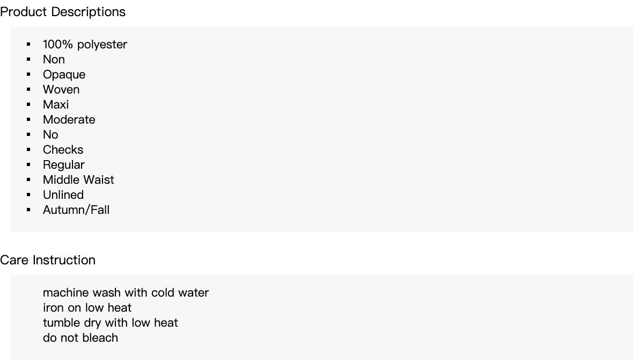Click the Care Instruction heading
Image resolution: width=644 pixels, height=360 pixels.
pos(48,260)
